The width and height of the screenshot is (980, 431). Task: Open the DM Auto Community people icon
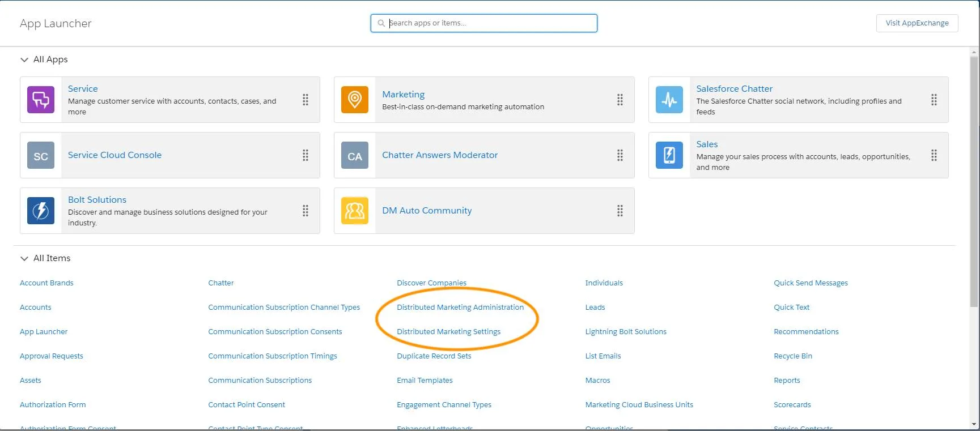tap(355, 211)
